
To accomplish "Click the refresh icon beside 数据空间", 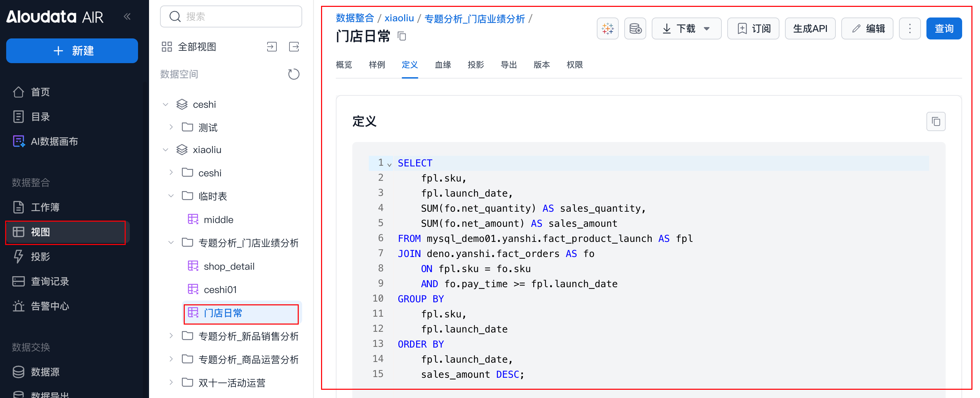I will tap(293, 74).
